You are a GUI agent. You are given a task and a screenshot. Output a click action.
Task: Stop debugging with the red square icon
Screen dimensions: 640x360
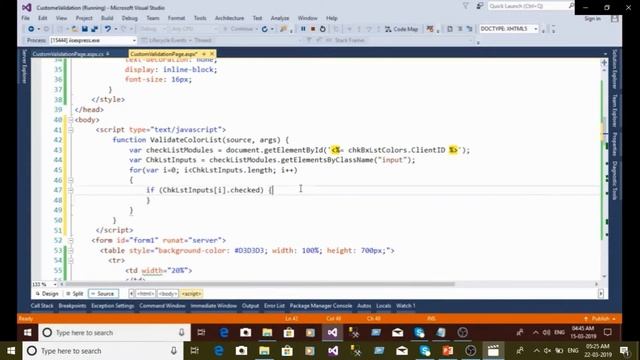coord(313,29)
